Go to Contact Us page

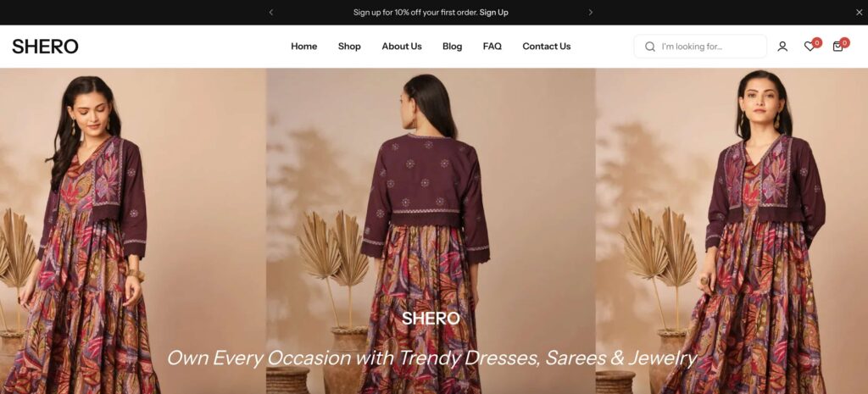547,47
